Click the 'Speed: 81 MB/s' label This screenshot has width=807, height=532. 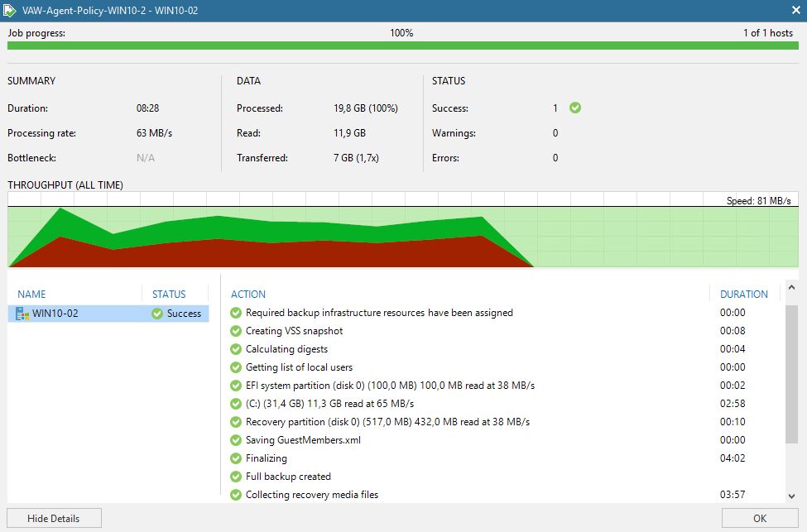tap(759, 201)
